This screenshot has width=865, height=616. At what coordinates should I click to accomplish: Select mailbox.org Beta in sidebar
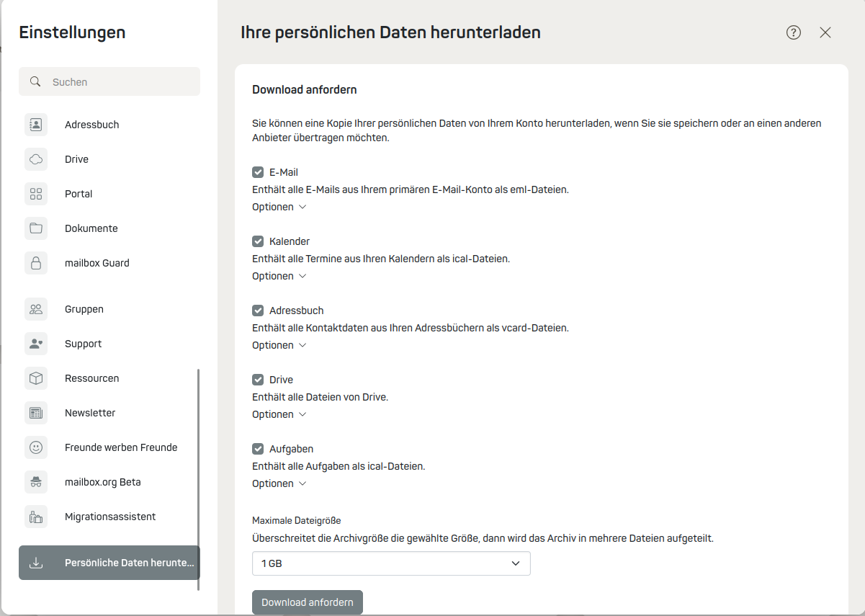tap(108, 482)
